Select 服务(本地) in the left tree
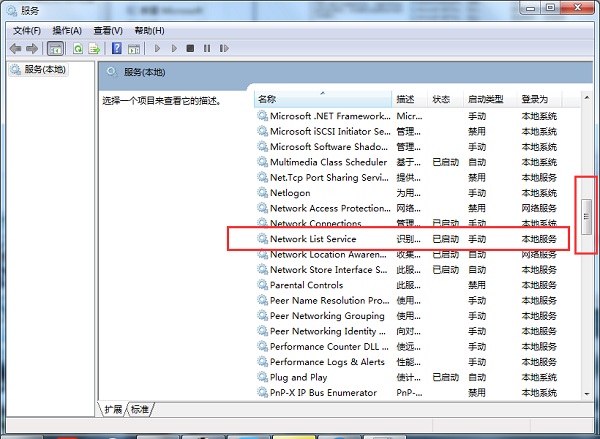 point(41,69)
